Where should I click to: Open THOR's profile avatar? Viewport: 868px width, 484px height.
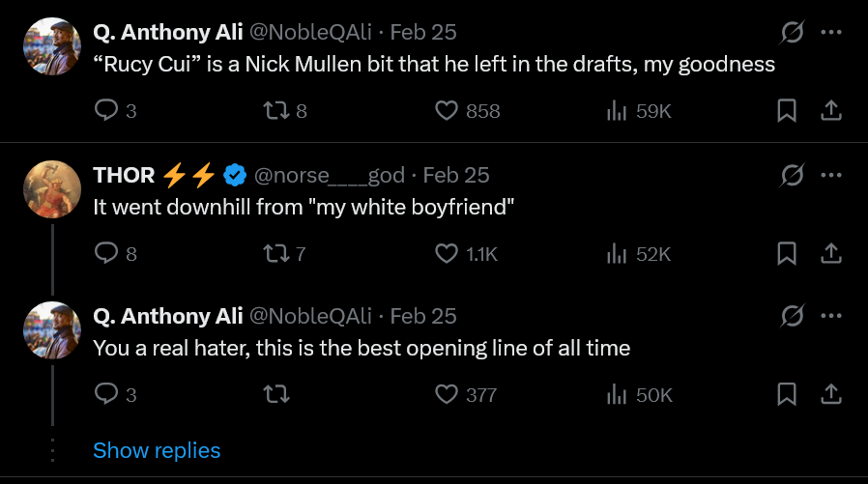52,189
